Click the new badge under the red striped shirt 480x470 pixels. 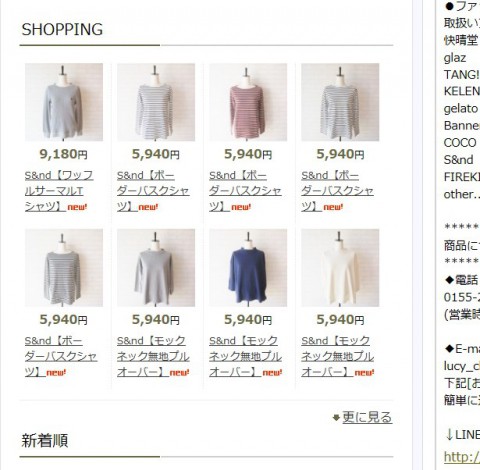coord(241,207)
